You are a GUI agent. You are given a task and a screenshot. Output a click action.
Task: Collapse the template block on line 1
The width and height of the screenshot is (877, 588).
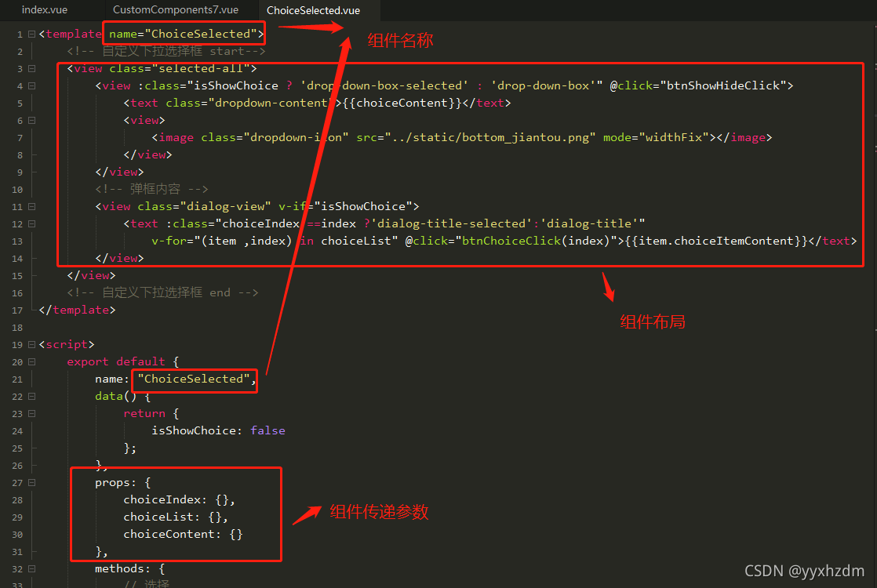[32, 34]
